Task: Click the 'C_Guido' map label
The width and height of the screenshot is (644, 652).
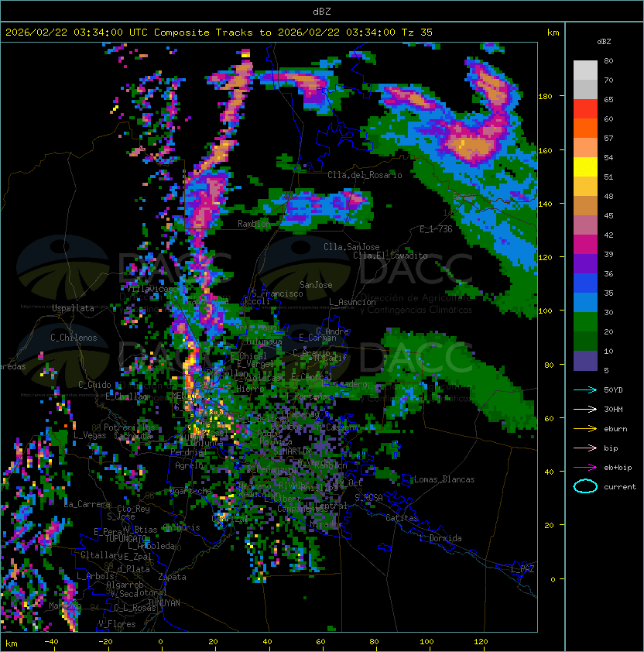Action: (94, 385)
